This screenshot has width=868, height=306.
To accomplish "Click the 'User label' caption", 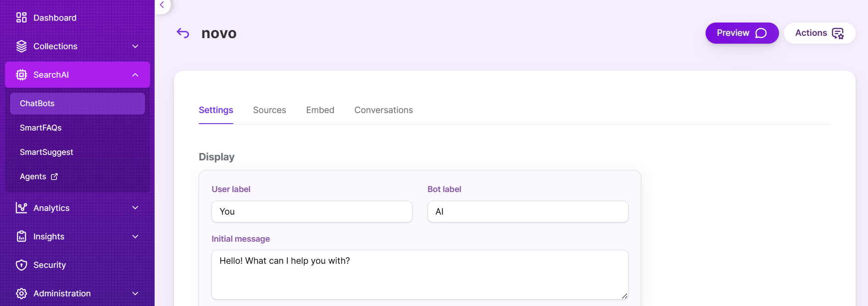I will pyautogui.click(x=231, y=189).
